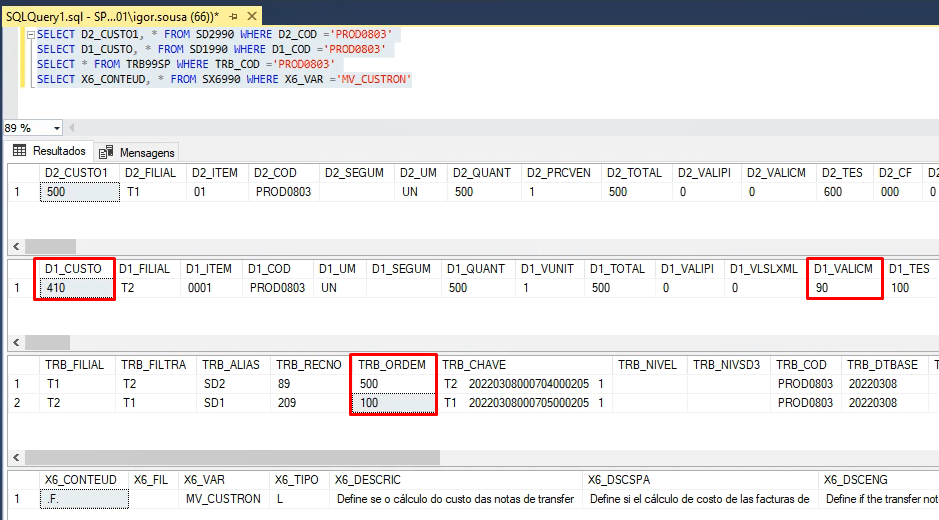Screen dimensions: 939x520
Task: Close the SQLQuery1.sql tab
Action: (x=252, y=16)
